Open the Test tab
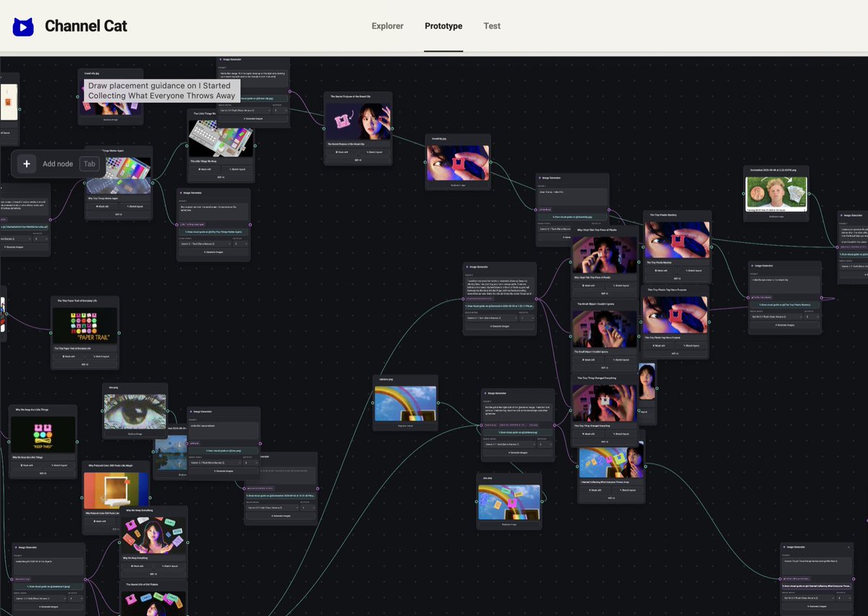Viewport: 868px width, 616px height. tap(492, 26)
